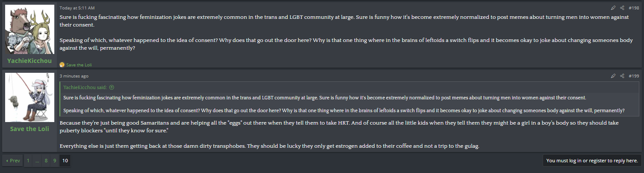
Task: Click "You must log in or register to reply here"
Action: coord(592,161)
